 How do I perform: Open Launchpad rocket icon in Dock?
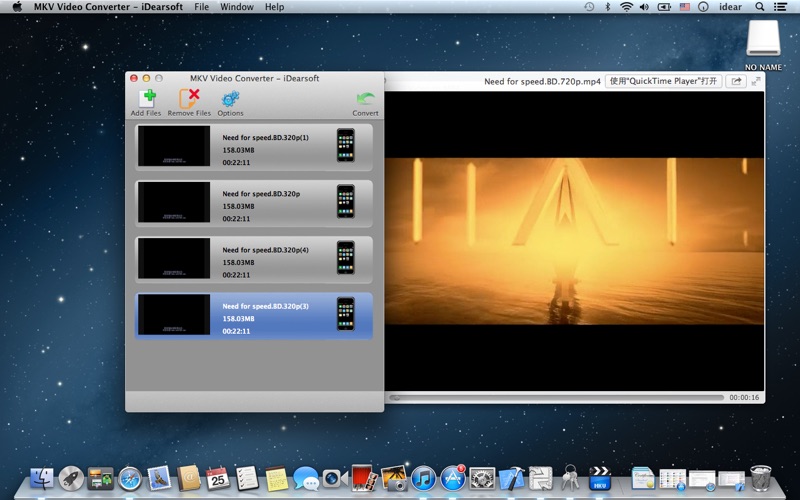point(71,479)
